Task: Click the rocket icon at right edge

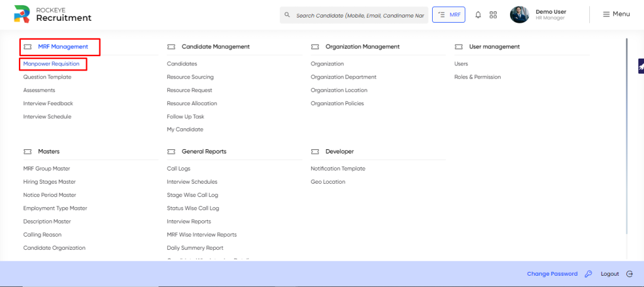Action: point(641,66)
